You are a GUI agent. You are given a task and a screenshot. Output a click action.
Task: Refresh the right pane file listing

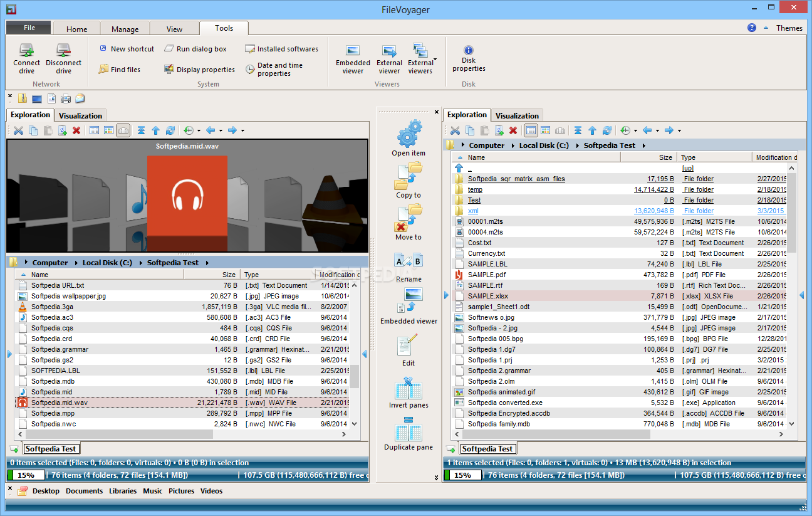pyautogui.click(x=606, y=130)
